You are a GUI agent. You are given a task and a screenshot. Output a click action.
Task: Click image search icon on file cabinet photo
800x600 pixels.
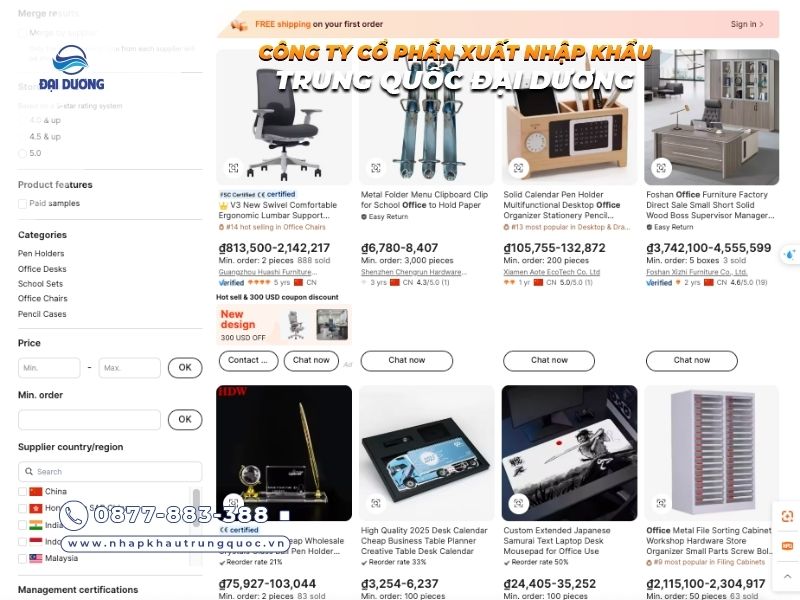[x=661, y=504]
